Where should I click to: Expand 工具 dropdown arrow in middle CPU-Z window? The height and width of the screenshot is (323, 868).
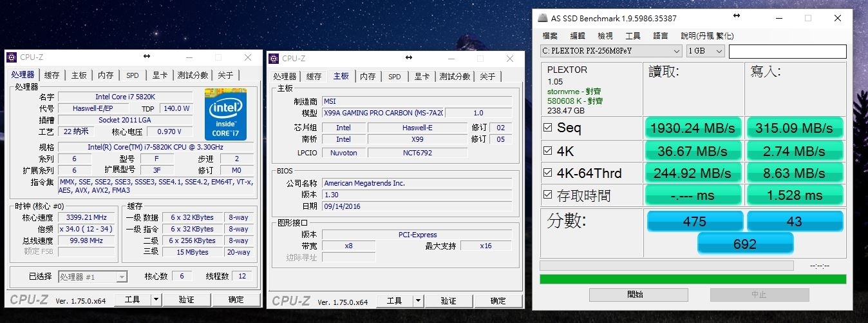[418, 301]
